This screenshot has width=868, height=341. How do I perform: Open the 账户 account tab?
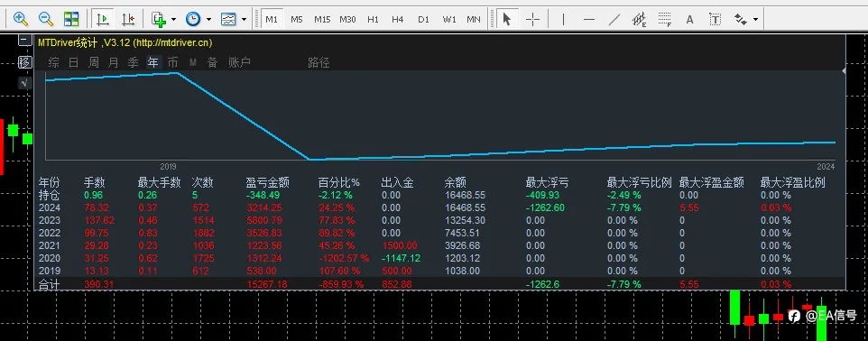click(x=240, y=62)
